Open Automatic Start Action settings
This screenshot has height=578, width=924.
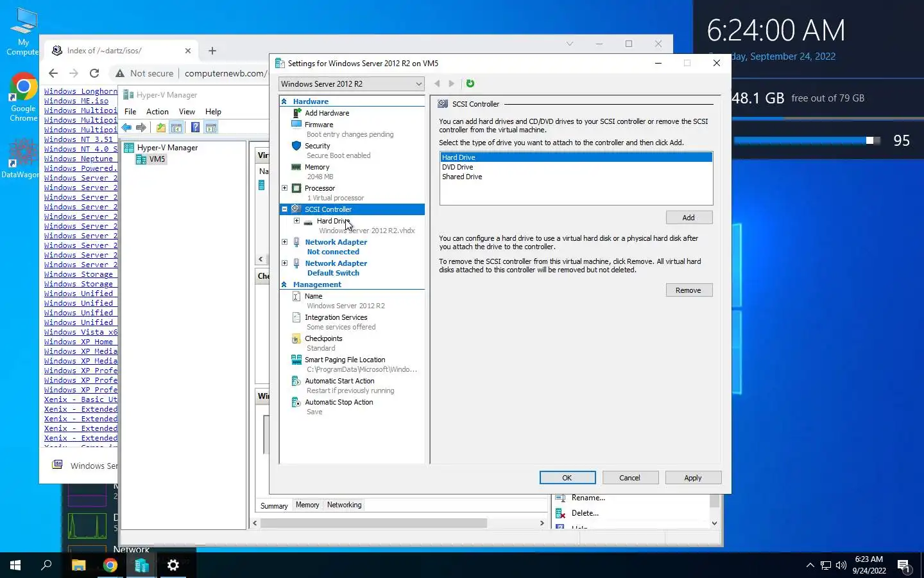[339, 381]
